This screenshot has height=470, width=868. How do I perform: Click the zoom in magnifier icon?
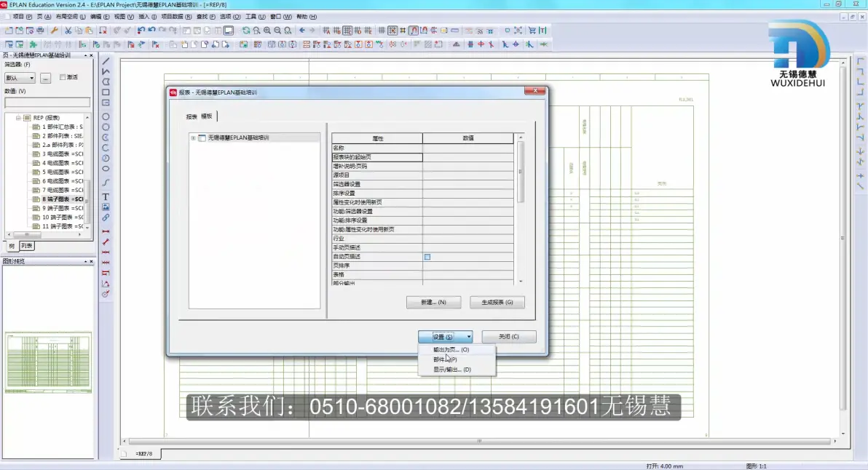tap(267, 31)
